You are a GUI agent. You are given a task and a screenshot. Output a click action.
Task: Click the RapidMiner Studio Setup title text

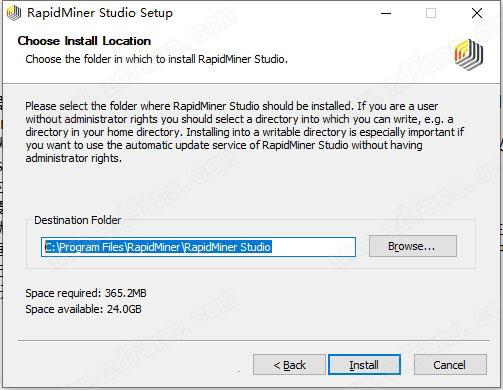[x=100, y=13]
